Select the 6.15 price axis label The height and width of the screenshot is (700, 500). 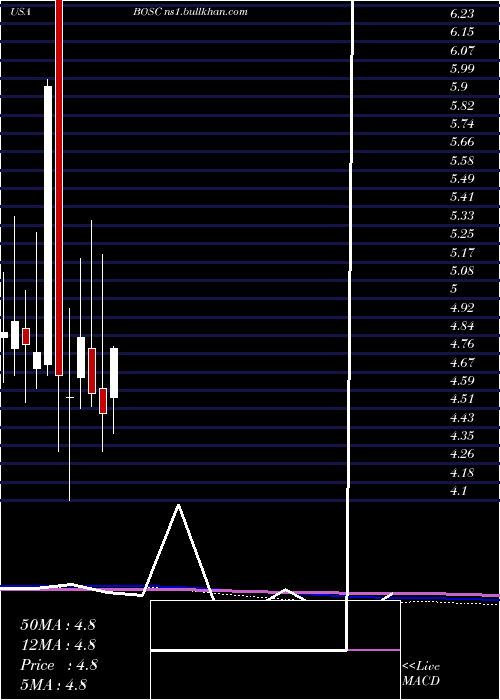(x=462, y=32)
